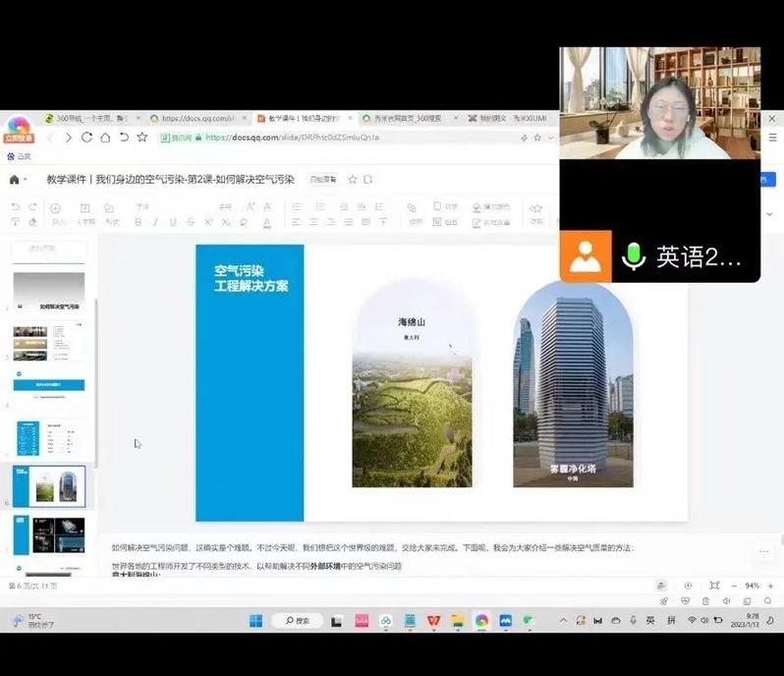Click the Windows Start button
The height and width of the screenshot is (676, 784).
[x=256, y=621]
